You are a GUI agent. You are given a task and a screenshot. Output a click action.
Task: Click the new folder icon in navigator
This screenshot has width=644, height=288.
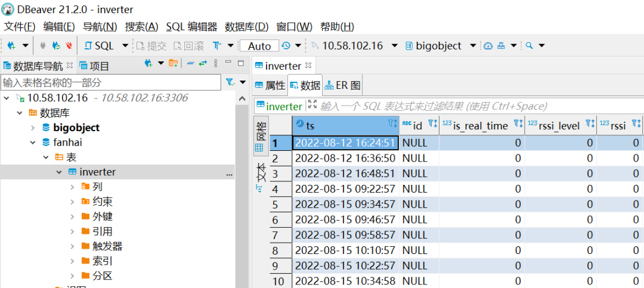(x=174, y=63)
